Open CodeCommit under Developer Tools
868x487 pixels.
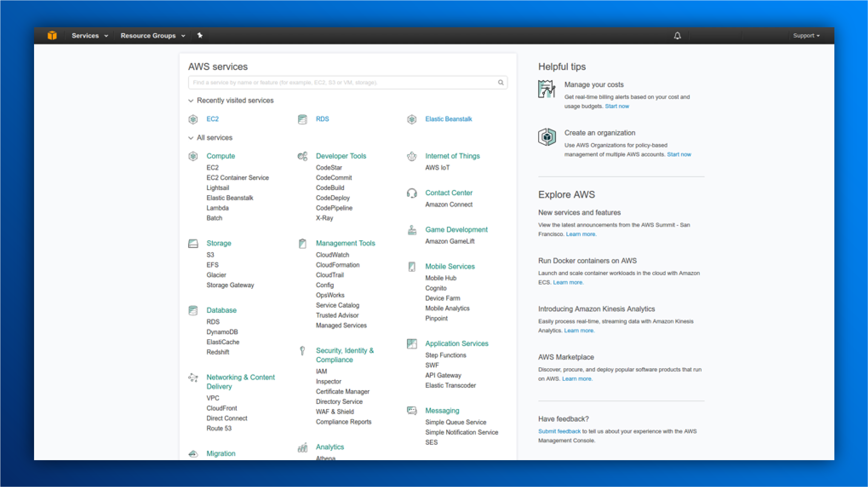[x=334, y=178]
